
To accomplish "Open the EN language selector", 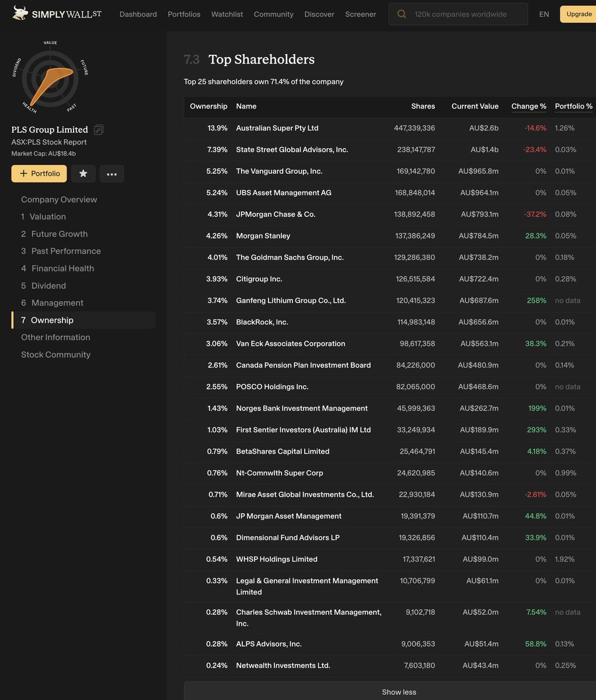I will tap(544, 14).
